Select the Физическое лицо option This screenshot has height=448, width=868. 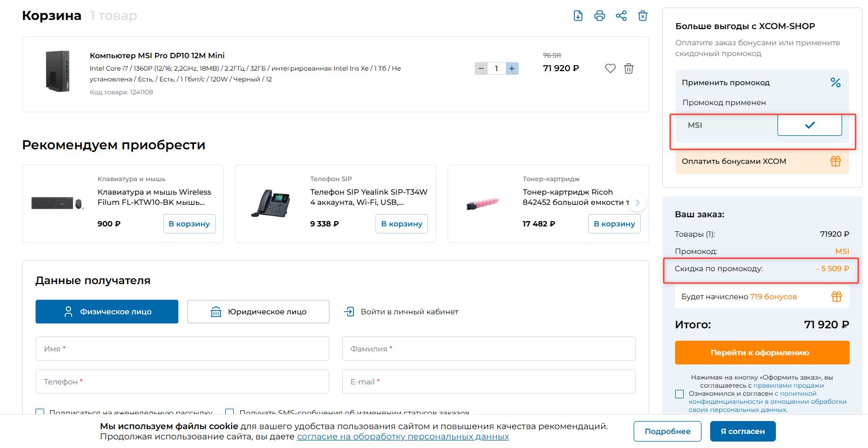(107, 312)
